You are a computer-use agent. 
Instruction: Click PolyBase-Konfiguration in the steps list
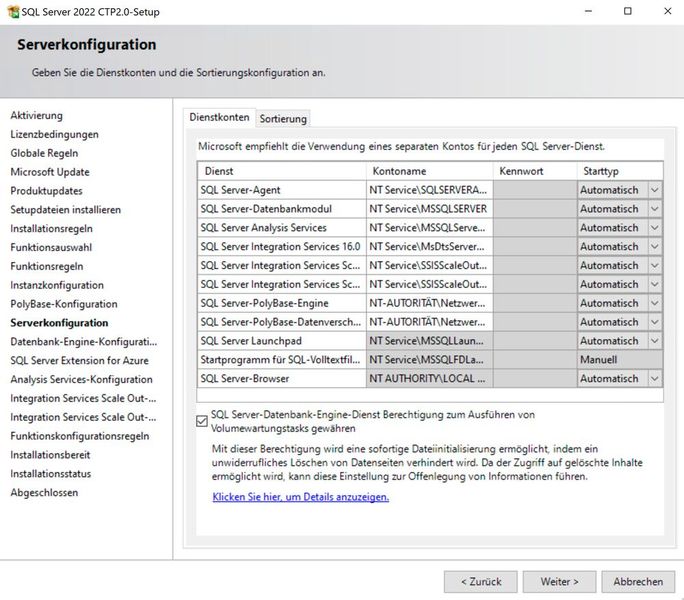point(64,304)
